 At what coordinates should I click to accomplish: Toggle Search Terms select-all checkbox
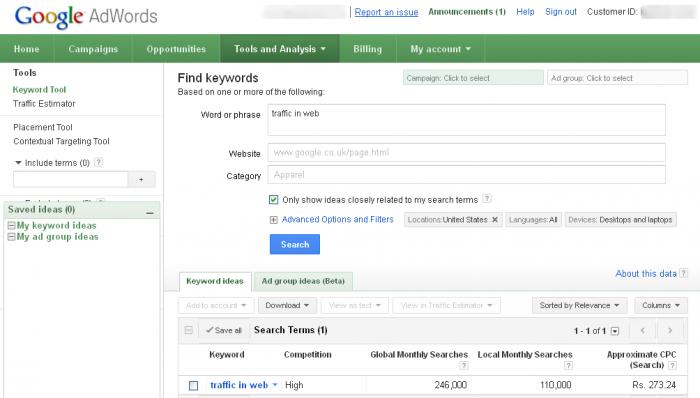pyautogui.click(x=188, y=330)
